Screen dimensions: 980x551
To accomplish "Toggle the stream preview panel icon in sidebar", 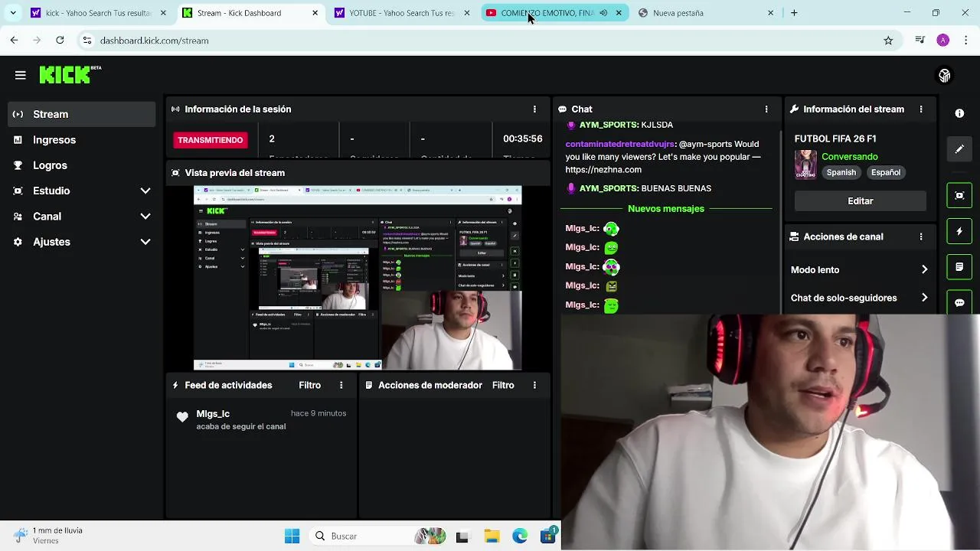I will click(959, 195).
